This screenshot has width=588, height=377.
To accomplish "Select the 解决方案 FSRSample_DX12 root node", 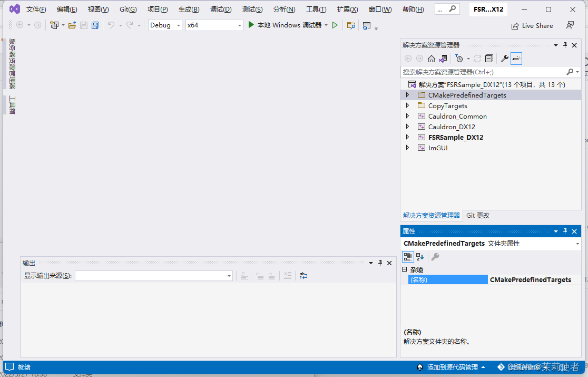I will point(491,84).
